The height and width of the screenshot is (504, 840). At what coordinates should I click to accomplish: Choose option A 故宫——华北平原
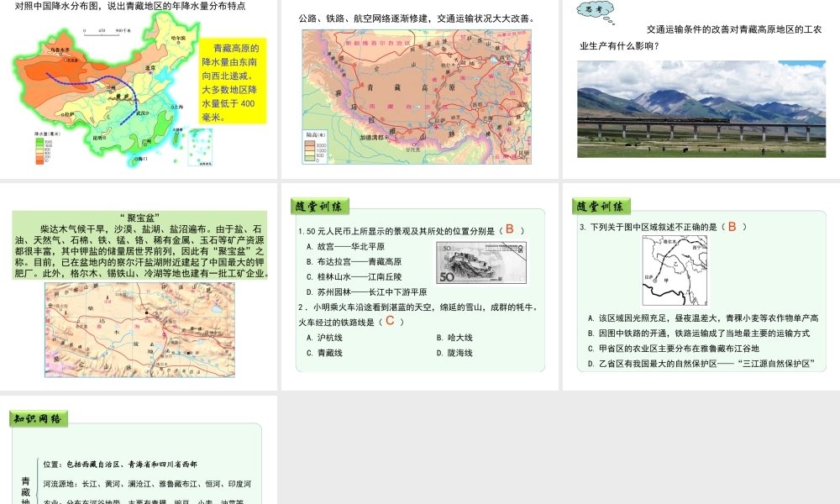(345, 246)
